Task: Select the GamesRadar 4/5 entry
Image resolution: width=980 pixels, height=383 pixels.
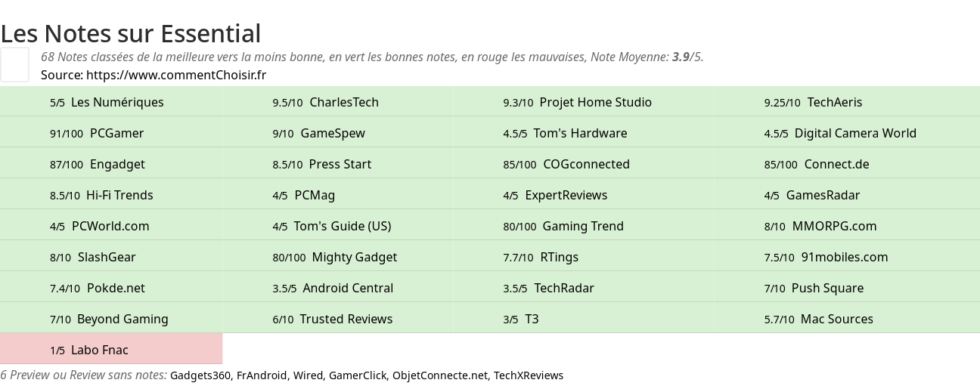Action: click(847, 195)
